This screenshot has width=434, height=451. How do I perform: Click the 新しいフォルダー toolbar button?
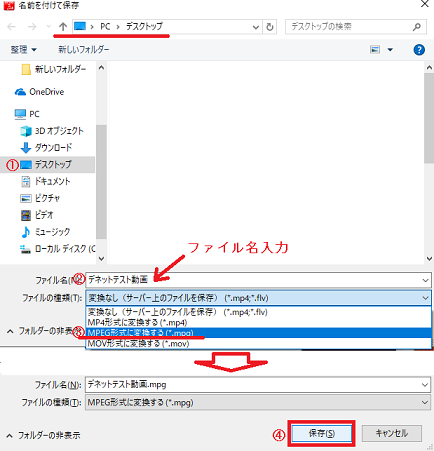click(84, 50)
